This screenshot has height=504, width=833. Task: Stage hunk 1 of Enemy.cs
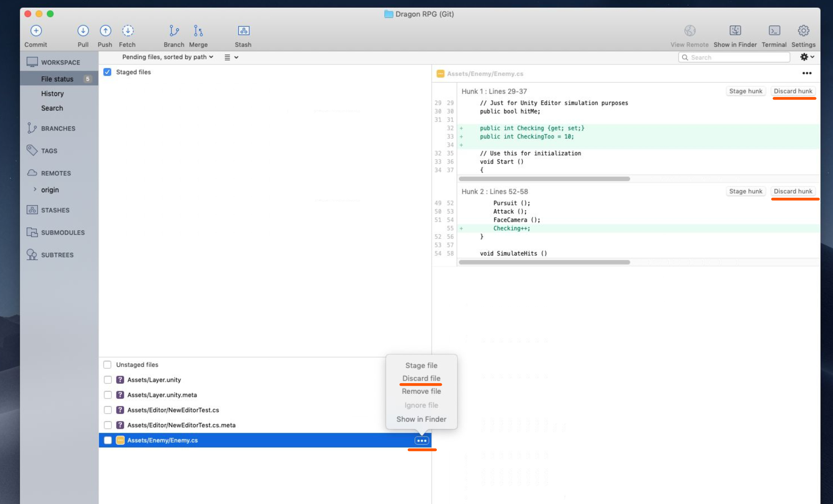click(x=746, y=91)
